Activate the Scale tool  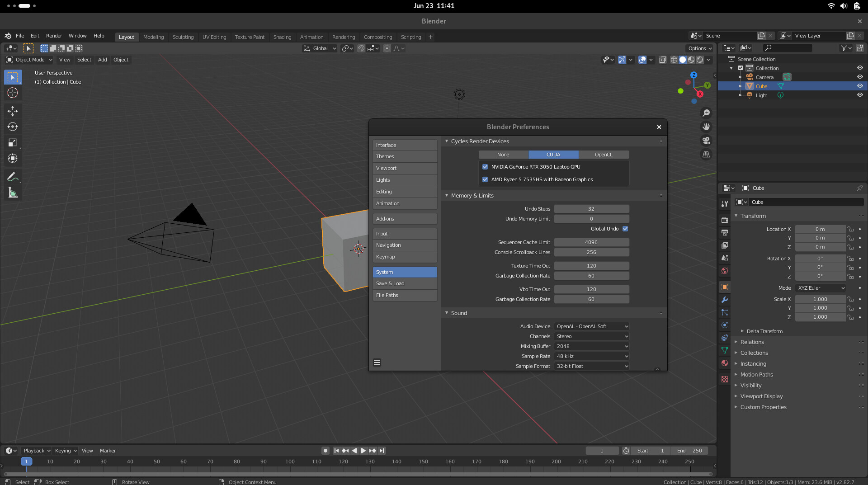(13, 143)
